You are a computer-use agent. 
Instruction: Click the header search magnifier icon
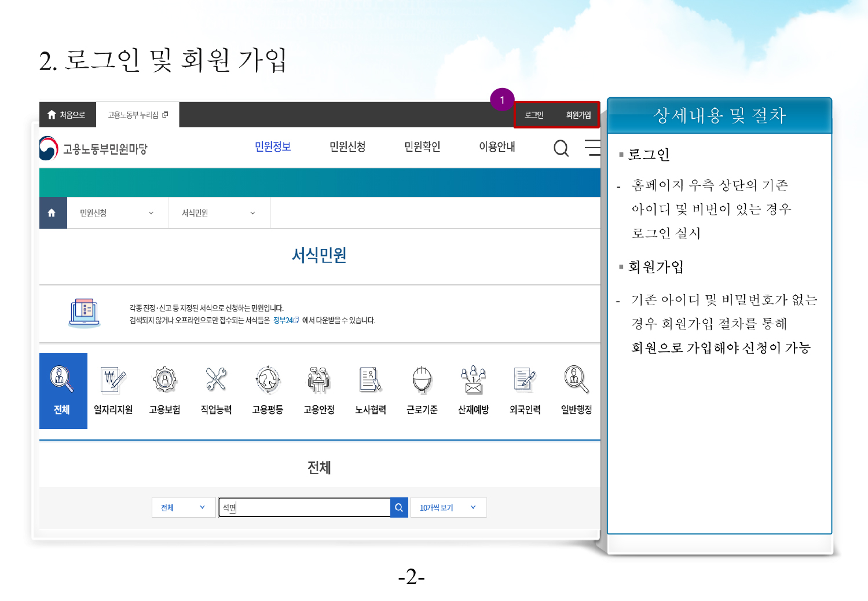tap(561, 148)
